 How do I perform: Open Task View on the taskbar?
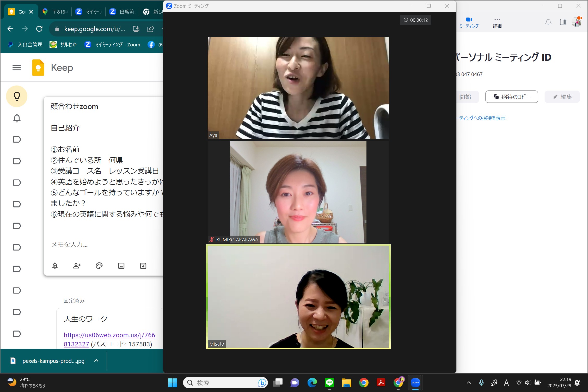(278, 383)
